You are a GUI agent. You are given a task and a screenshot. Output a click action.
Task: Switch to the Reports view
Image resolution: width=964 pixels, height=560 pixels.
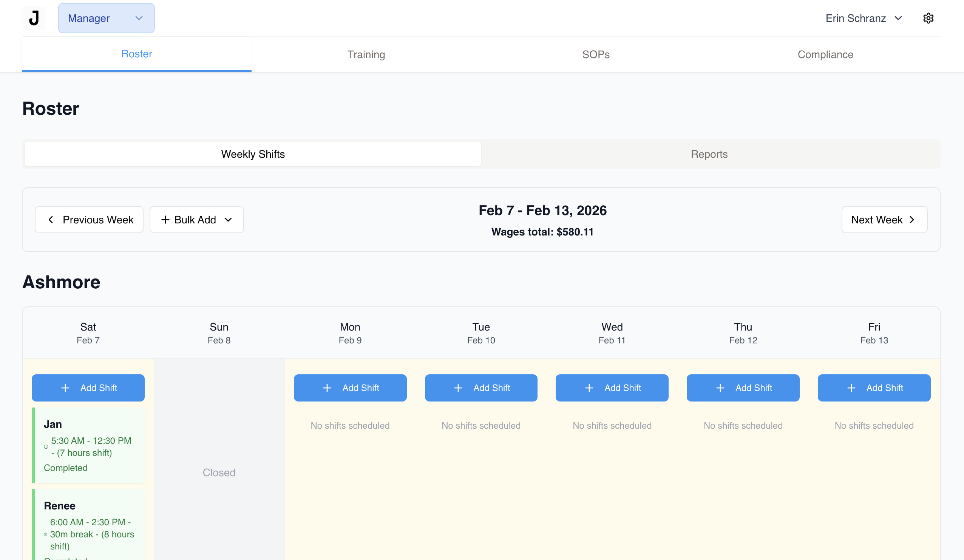click(709, 154)
